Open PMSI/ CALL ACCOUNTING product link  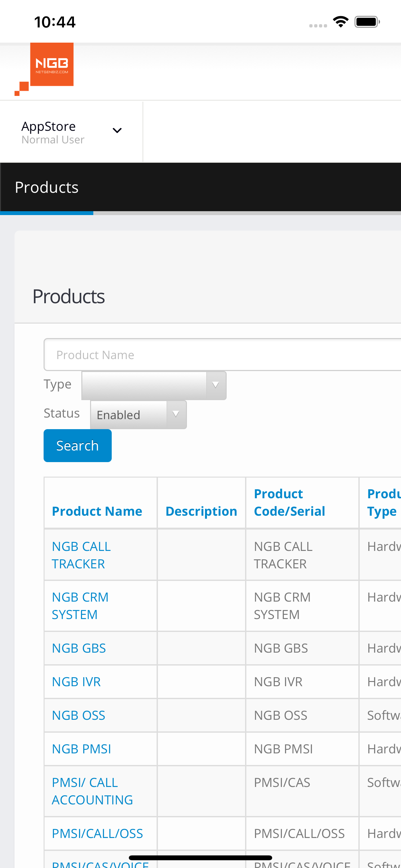pos(92,791)
